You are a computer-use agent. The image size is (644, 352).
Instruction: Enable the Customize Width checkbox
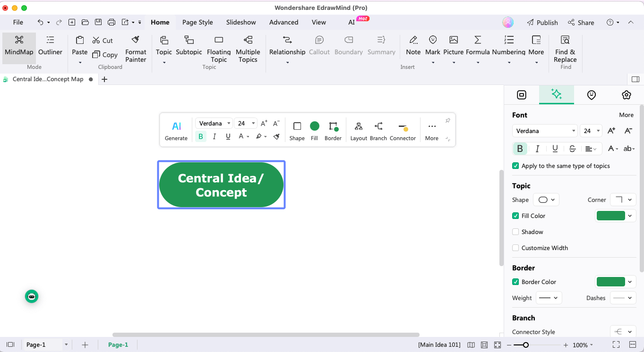(x=515, y=248)
